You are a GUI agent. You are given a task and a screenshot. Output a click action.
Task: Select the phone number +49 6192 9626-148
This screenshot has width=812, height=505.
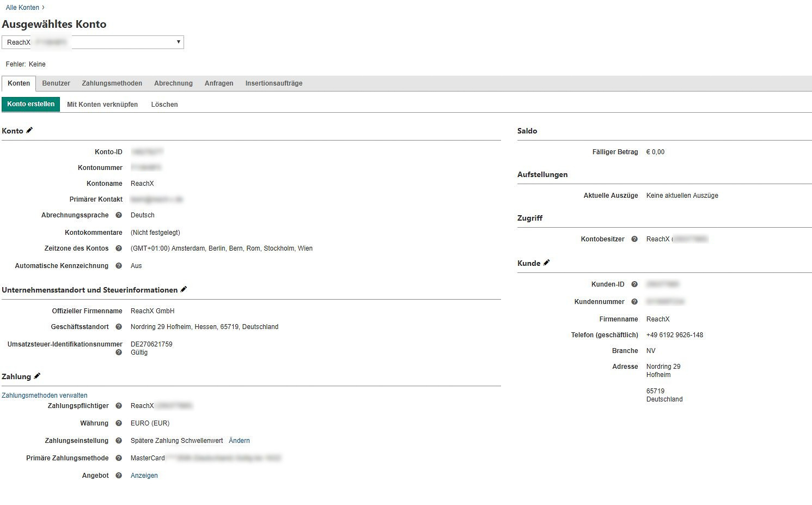pyautogui.click(x=675, y=335)
